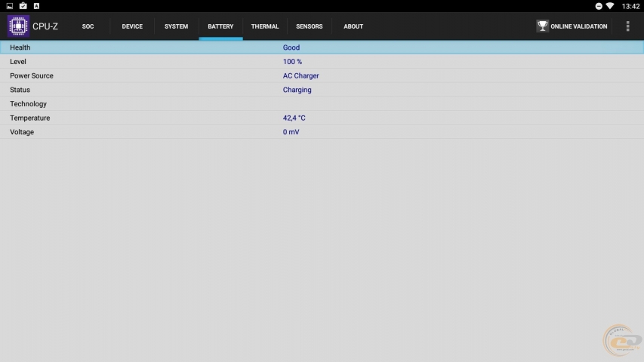Viewport: 644px width, 362px height.
Task: Open the SYSTEM tab
Action: tap(176, 26)
